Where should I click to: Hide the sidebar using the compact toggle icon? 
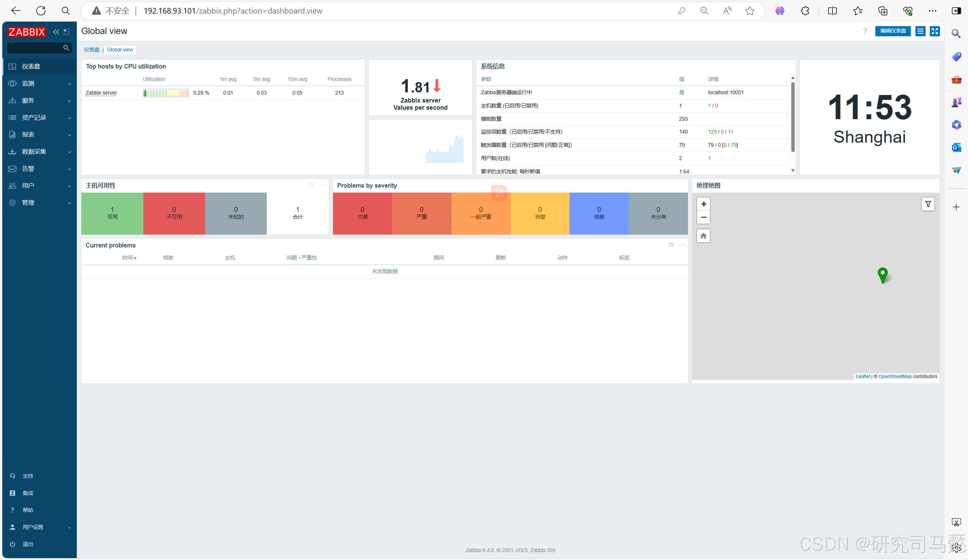[67, 32]
